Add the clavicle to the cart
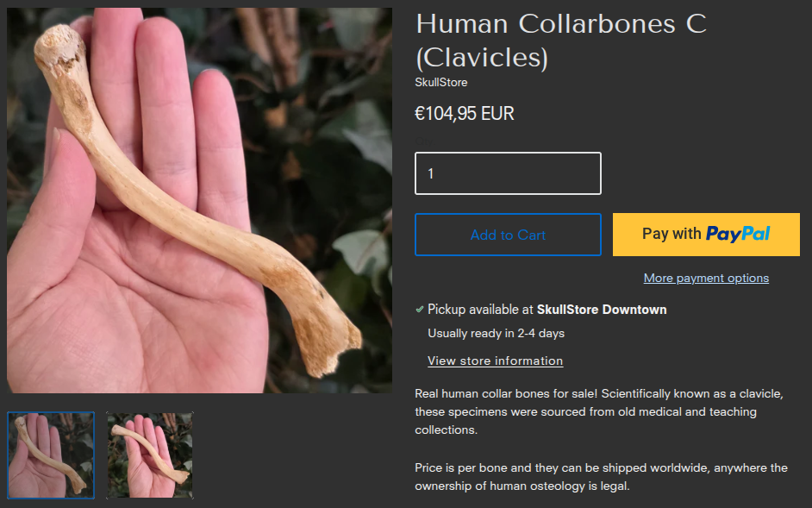This screenshot has height=508, width=812. [x=508, y=235]
